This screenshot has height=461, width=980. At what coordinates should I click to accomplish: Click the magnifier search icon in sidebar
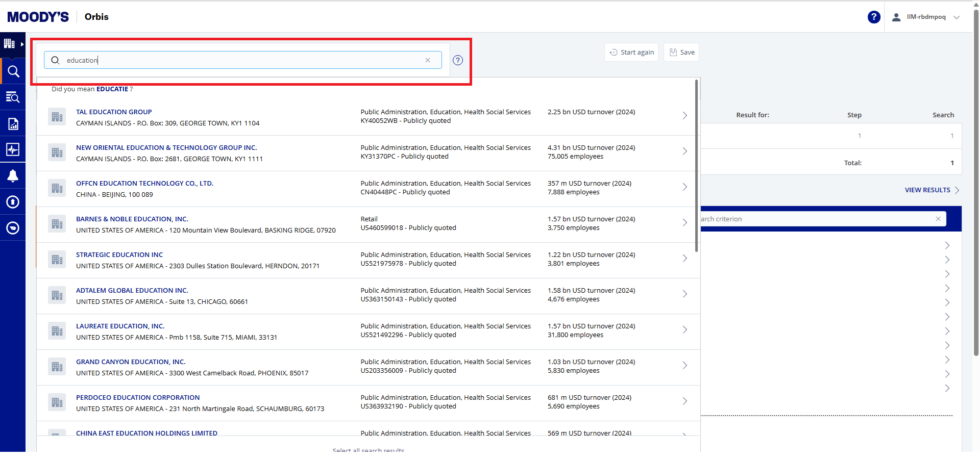point(13,71)
